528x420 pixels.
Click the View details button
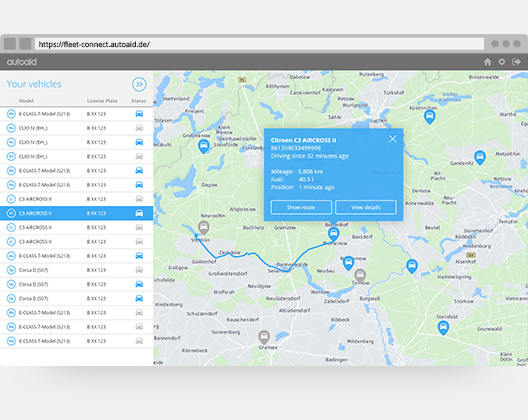[x=366, y=207]
